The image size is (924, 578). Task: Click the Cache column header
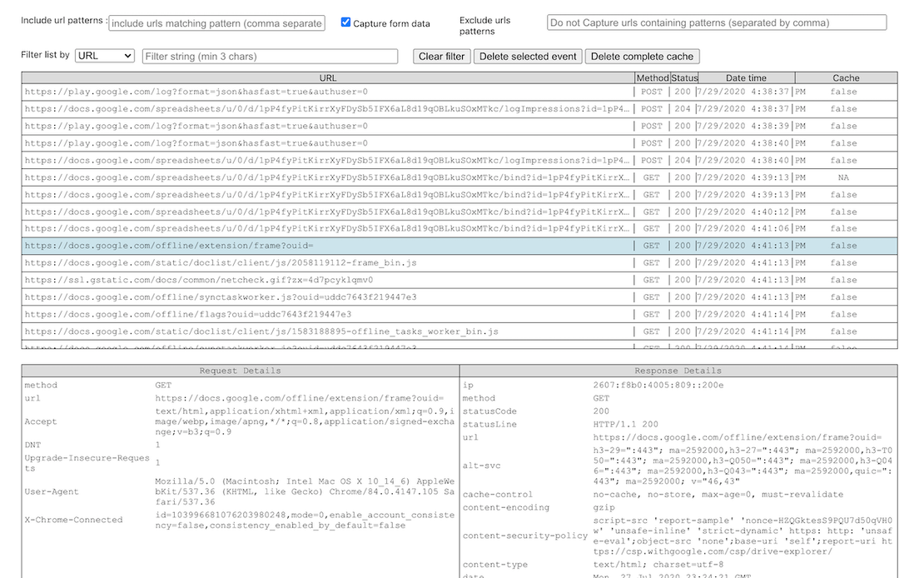coord(845,78)
